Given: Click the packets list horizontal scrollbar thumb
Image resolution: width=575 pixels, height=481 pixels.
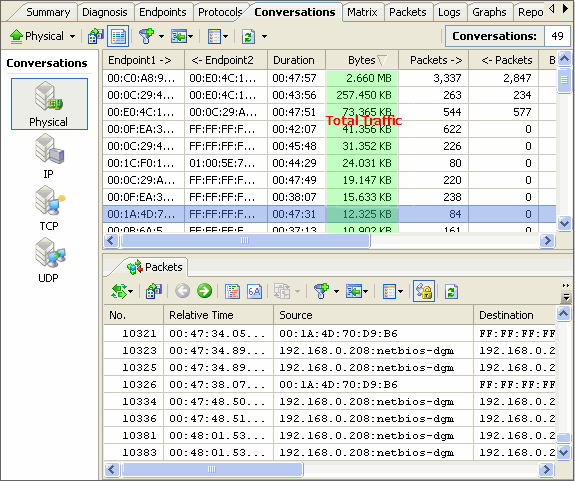Looking at the screenshot, I should pyautogui.click(x=212, y=469).
